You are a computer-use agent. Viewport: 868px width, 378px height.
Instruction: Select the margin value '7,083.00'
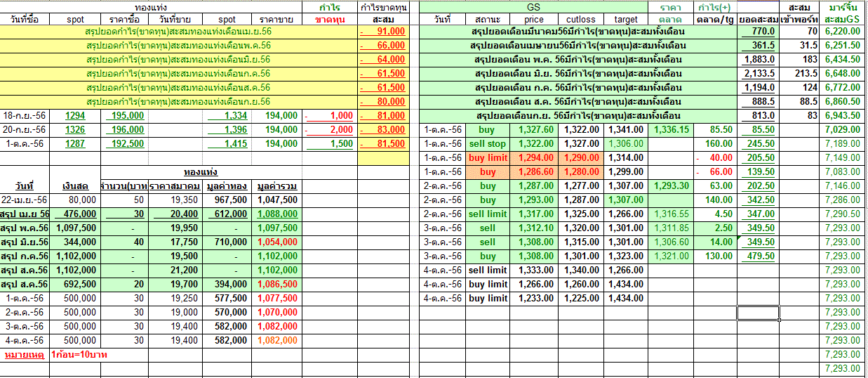tap(843, 171)
